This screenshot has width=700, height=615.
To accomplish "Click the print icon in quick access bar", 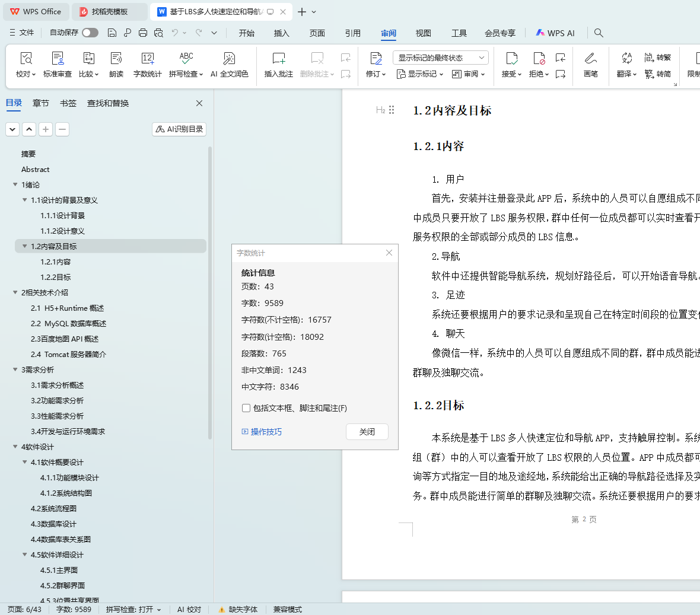I will [x=143, y=33].
